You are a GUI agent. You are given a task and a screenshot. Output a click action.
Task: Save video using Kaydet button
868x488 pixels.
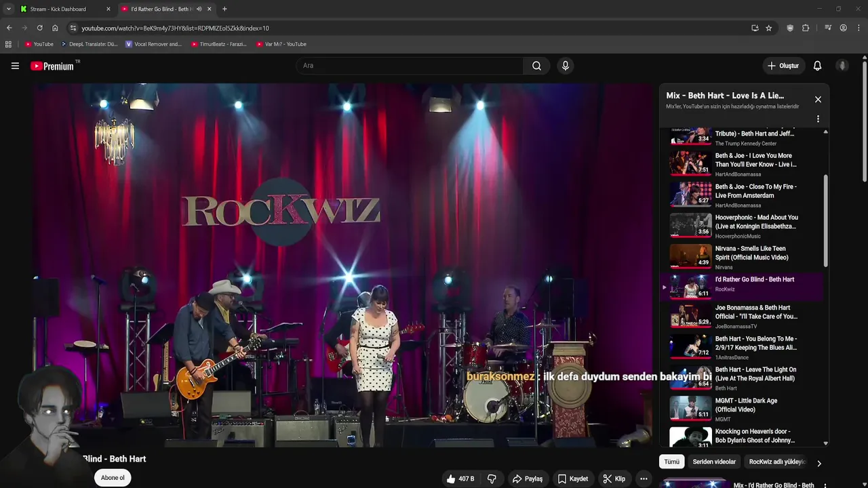click(573, 479)
